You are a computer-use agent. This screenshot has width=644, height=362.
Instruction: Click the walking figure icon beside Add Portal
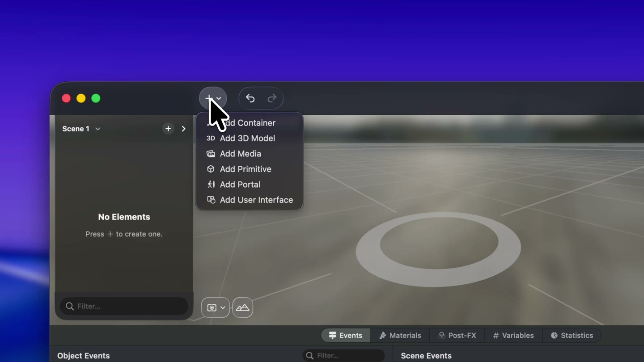(211, 184)
